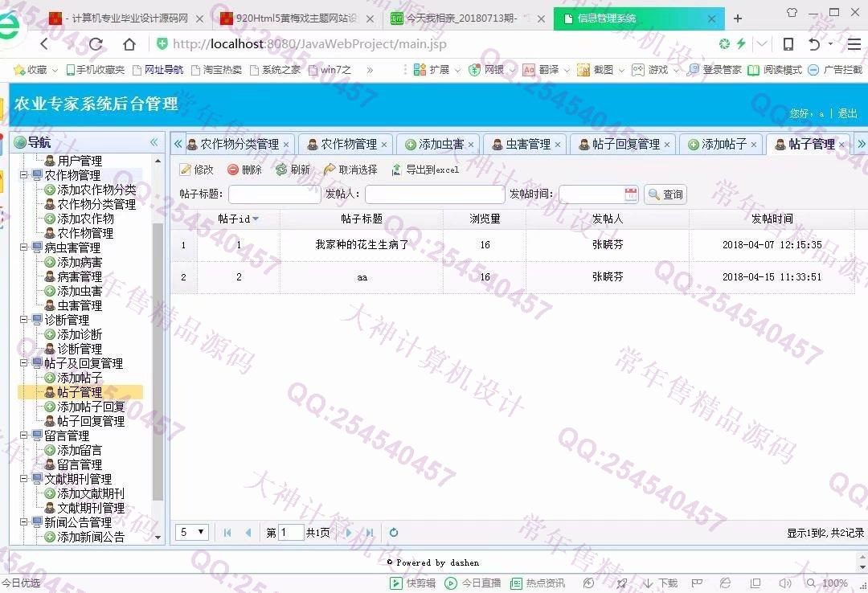Image resolution: width=868 pixels, height=593 pixels.
Task: Select row with title 我家种的花生生病了
Action: 513,245
